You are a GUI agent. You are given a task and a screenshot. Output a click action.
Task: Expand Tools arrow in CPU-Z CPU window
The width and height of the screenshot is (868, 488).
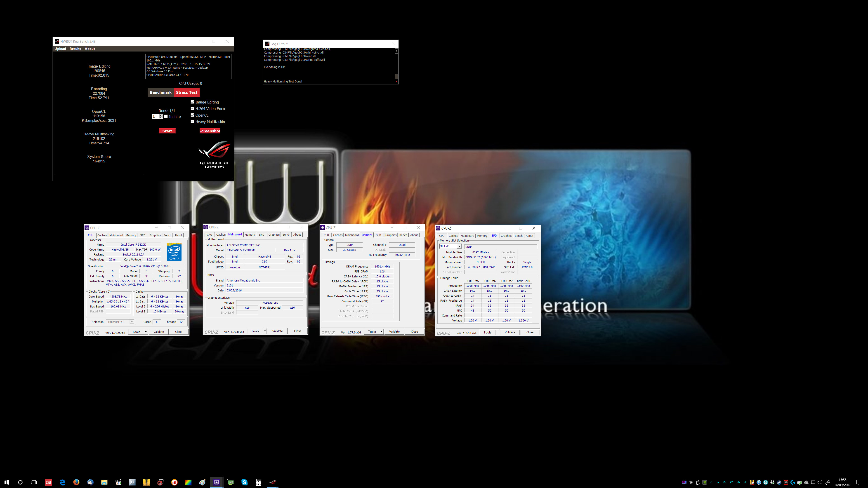tap(146, 332)
